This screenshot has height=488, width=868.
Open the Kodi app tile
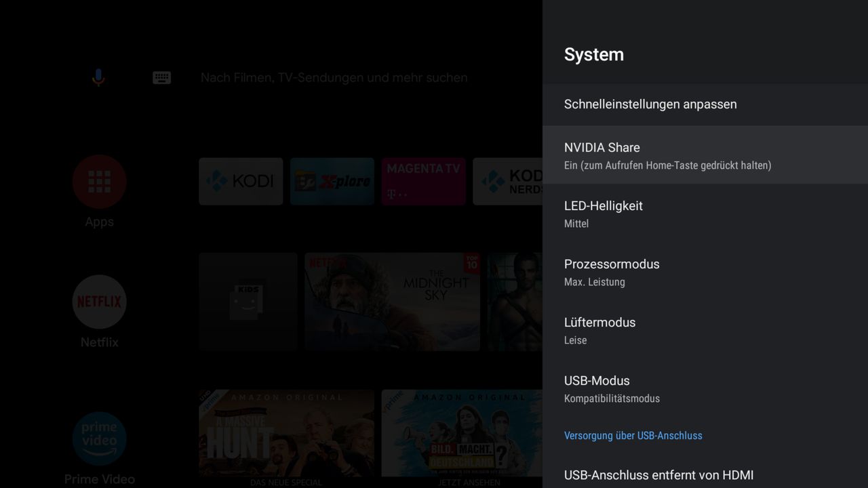coord(241,181)
